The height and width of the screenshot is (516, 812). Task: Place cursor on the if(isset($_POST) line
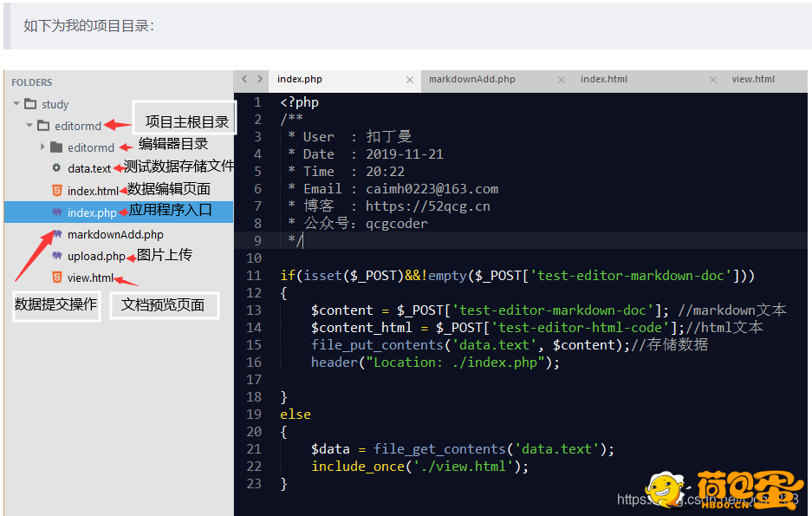[x=517, y=276]
